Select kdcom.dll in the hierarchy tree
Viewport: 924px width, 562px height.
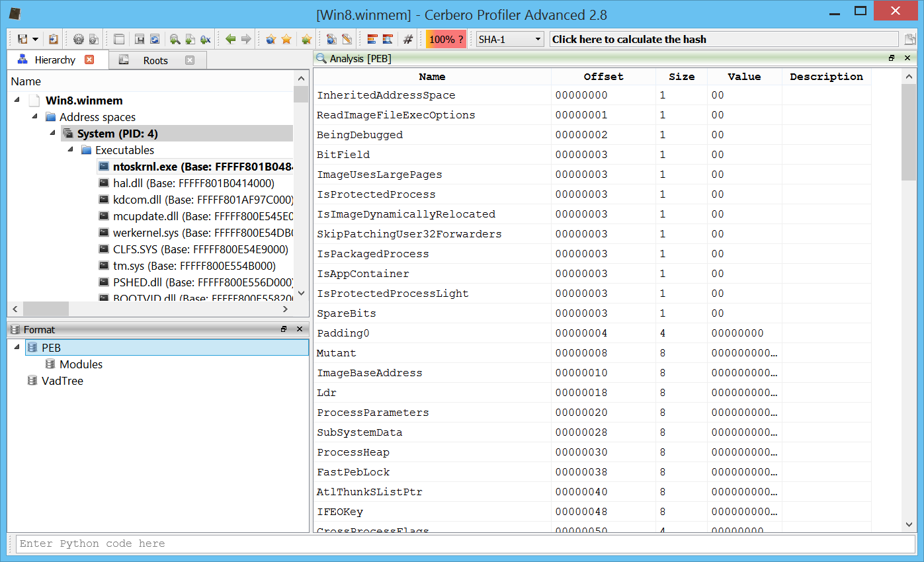click(x=203, y=200)
